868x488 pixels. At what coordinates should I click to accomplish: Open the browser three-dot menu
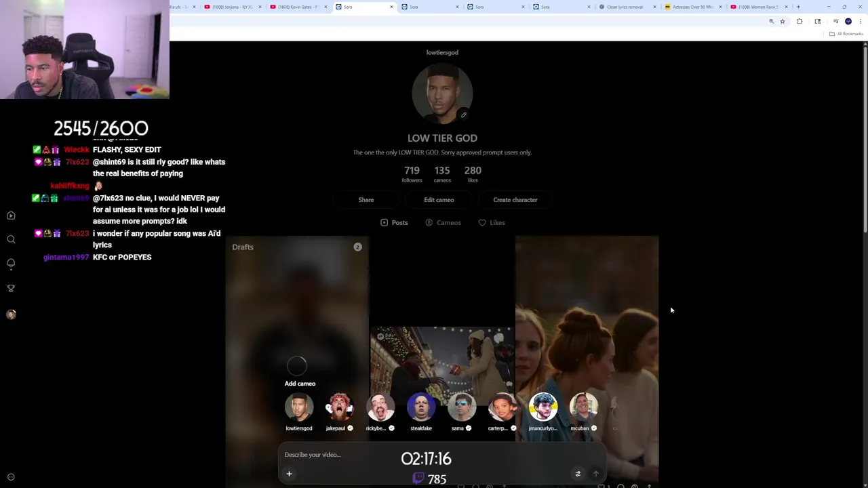(x=861, y=22)
